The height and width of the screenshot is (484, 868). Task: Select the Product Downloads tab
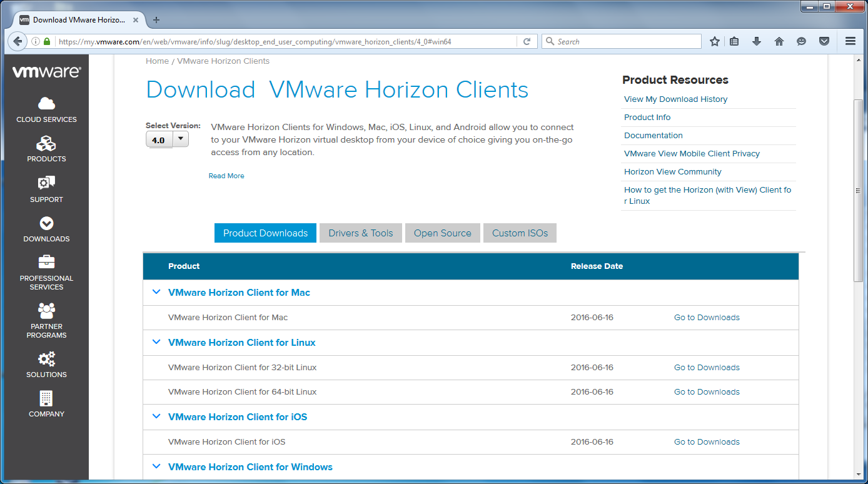[x=265, y=233]
